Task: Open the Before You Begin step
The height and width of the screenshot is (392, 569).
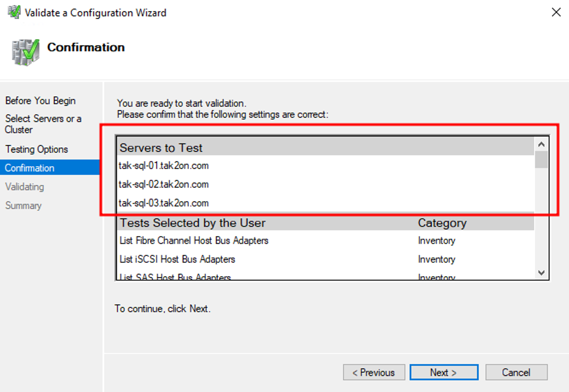Action: click(40, 101)
